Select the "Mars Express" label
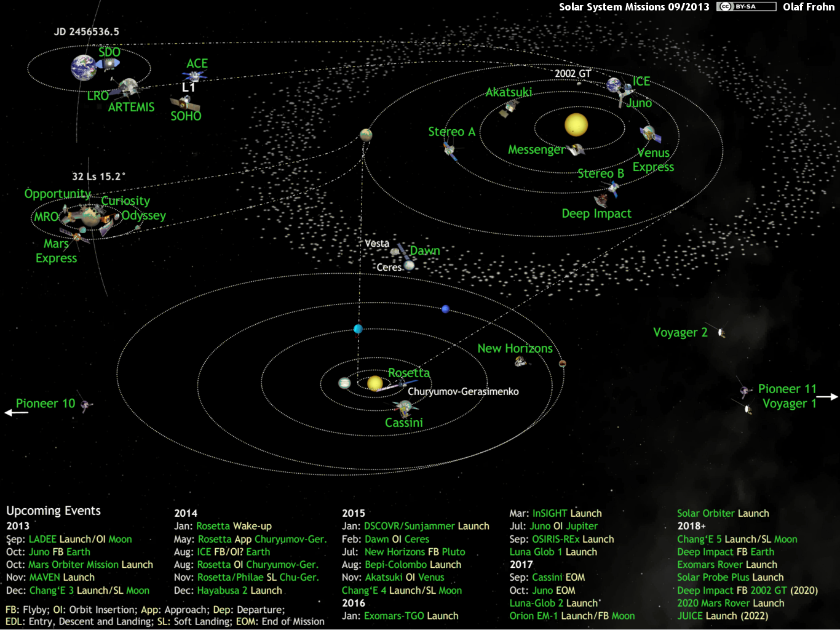The image size is (840, 630). (57, 251)
